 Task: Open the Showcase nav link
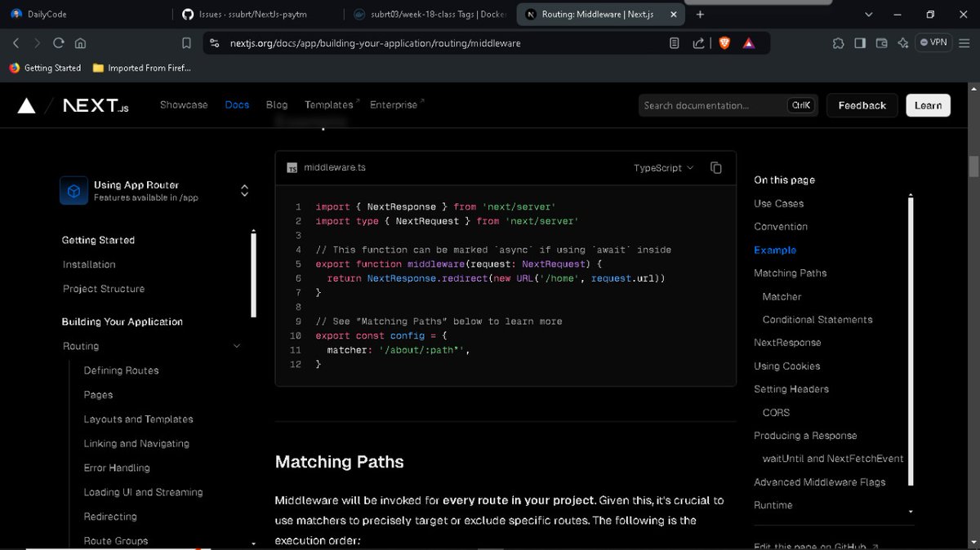click(x=184, y=105)
